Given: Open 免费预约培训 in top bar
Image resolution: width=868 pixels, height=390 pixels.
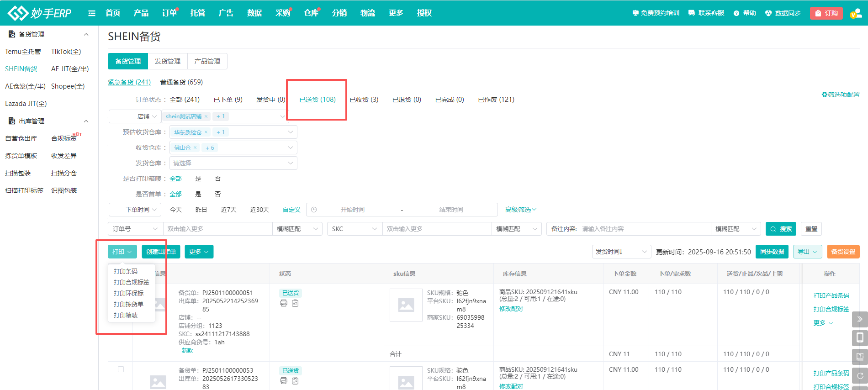Looking at the screenshot, I should tap(656, 13).
